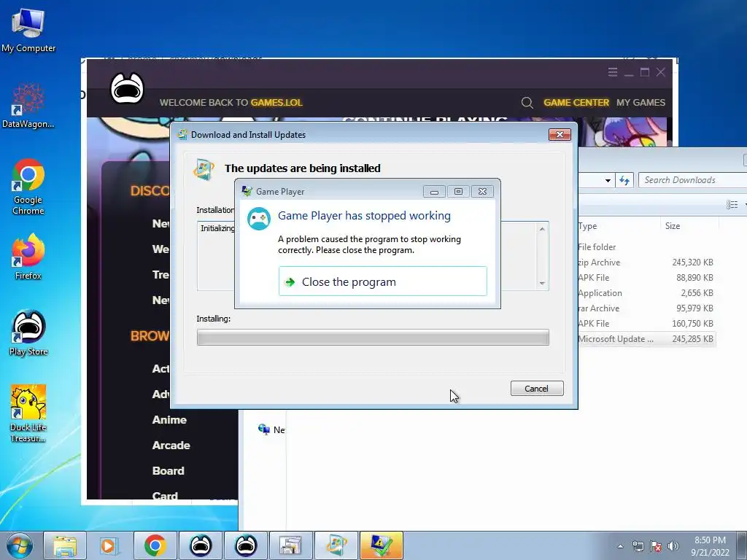The width and height of the screenshot is (747, 560).
Task: Click the Network item in Explorer navigation pane
Action: pos(271,429)
